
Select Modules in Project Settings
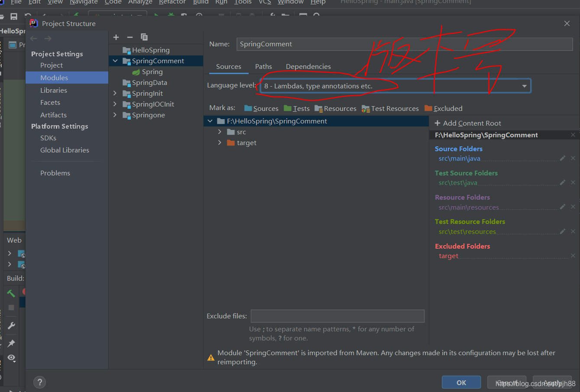click(x=67, y=78)
